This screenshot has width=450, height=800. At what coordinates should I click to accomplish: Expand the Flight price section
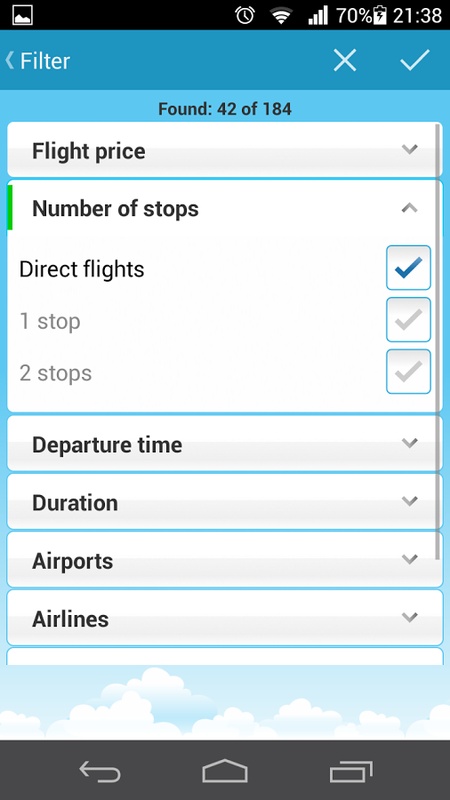(224, 150)
